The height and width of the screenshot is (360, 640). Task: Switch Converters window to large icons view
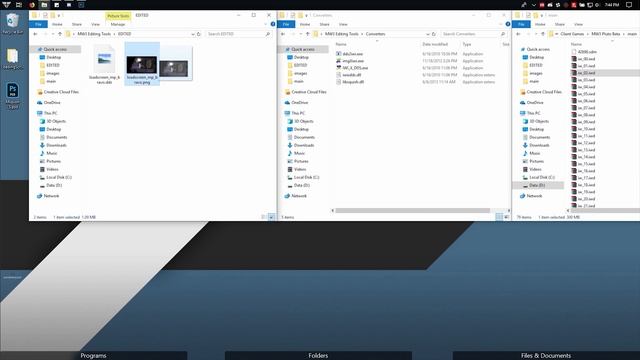(506, 217)
